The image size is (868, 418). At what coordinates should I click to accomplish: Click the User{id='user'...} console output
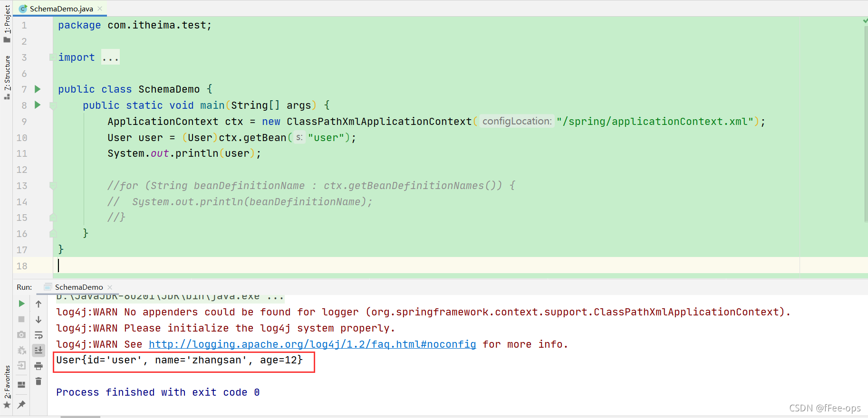pyautogui.click(x=179, y=360)
